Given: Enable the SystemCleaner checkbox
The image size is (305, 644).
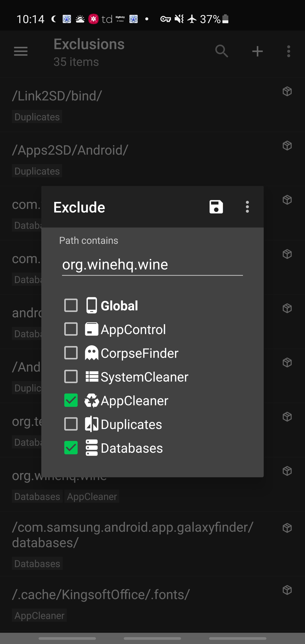Looking at the screenshot, I should (x=71, y=376).
